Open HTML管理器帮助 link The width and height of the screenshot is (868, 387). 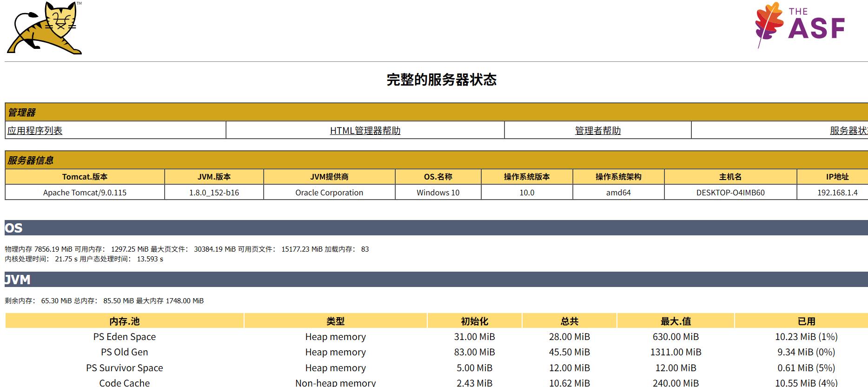click(x=365, y=131)
